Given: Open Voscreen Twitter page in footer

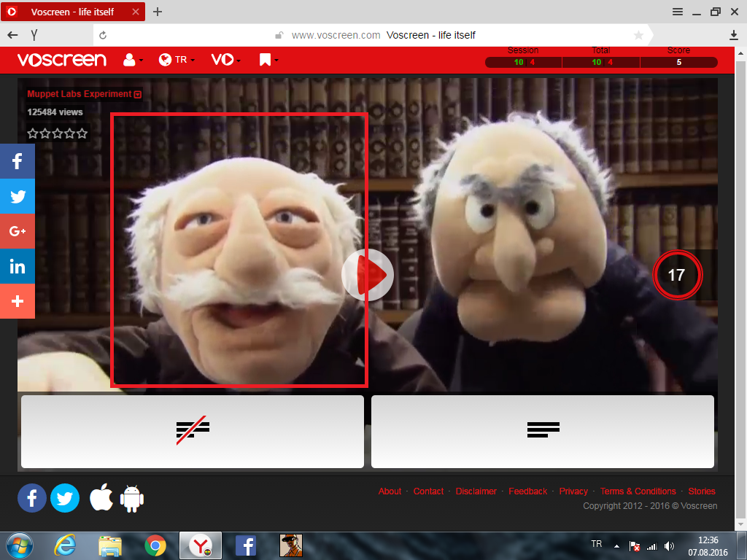Looking at the screenshot, I should tap(65, 498).
